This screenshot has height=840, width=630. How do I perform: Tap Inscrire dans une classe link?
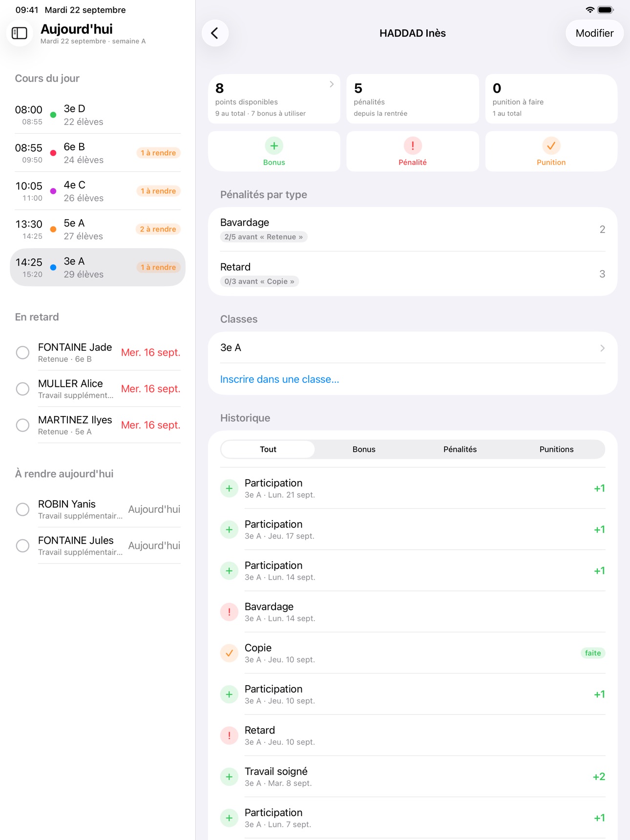[x=279, y=379]
